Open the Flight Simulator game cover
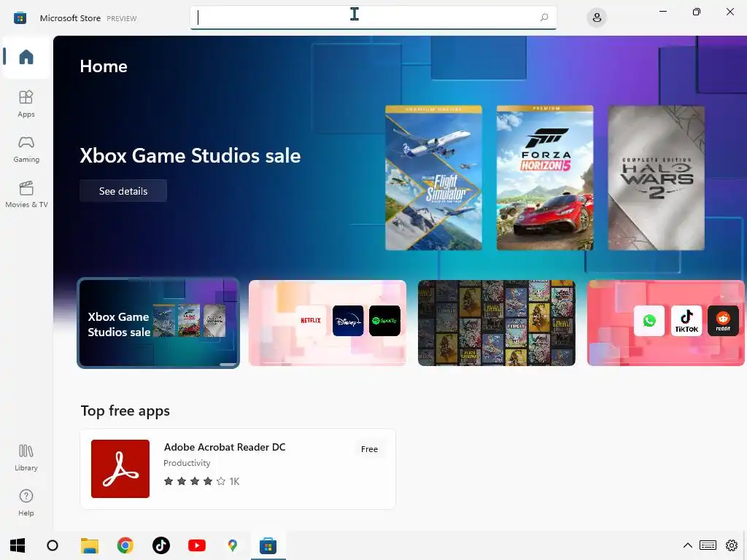This screenshot has width=747, height=560. pyautogui.click(x=433, y=178)
